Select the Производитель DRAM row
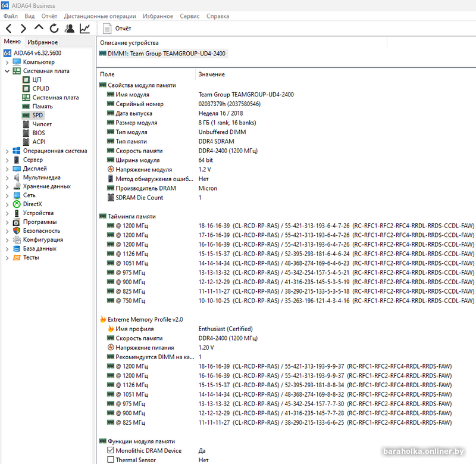Image resolution: width=476 pixels, height=464 pixels. (x=162, y=188)
